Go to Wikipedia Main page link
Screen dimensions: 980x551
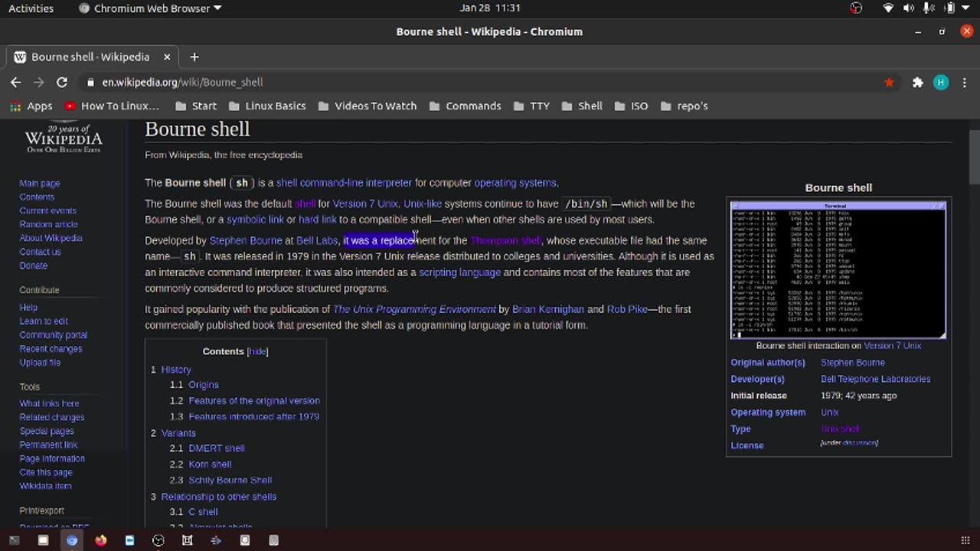40,184
